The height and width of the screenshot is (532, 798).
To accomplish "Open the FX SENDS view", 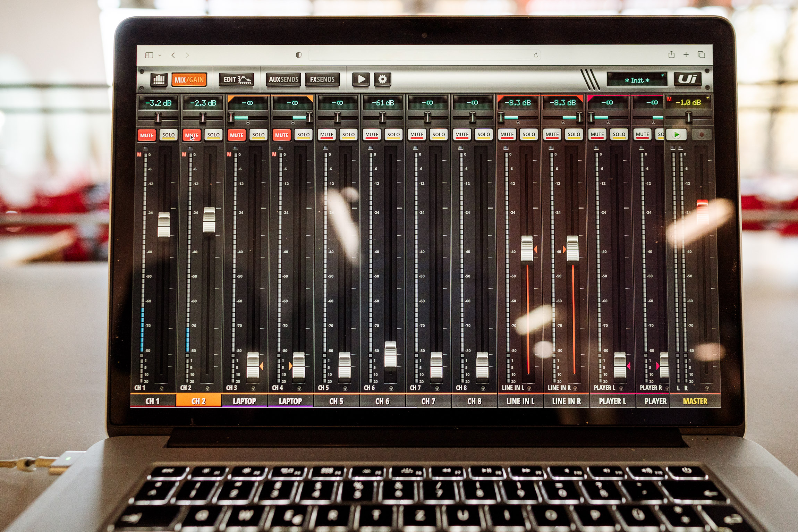I will tap(322, 79).
